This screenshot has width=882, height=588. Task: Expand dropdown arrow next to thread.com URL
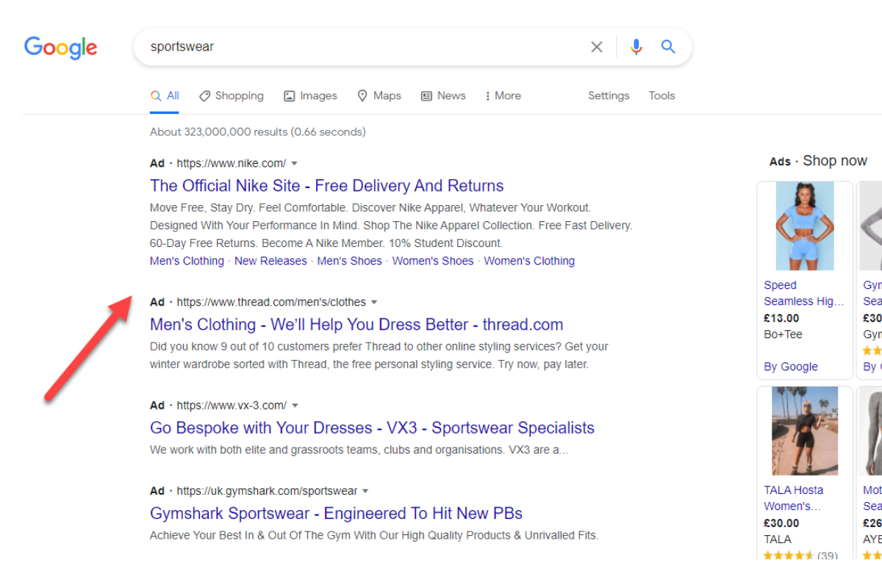pyautogui.click(x=374, y=302)
